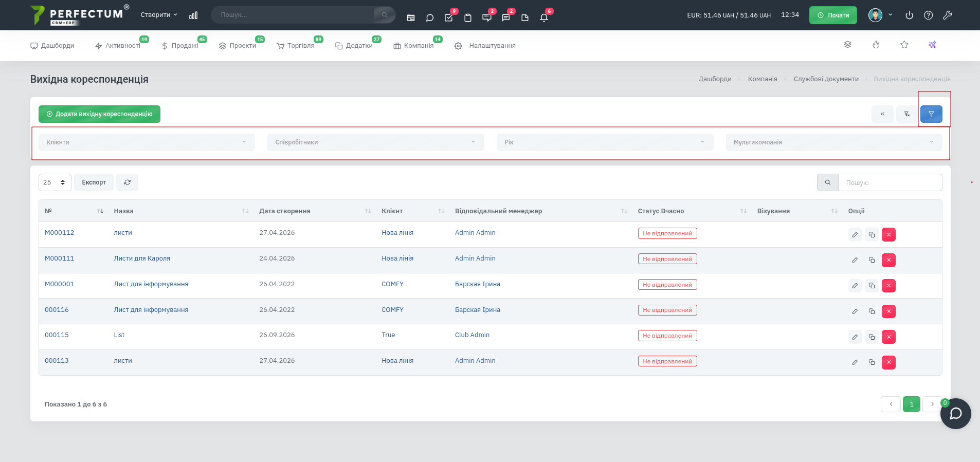Open the floating chat widget button
The width and height of the screenshot is (980, 462).
tap(955, 414)
